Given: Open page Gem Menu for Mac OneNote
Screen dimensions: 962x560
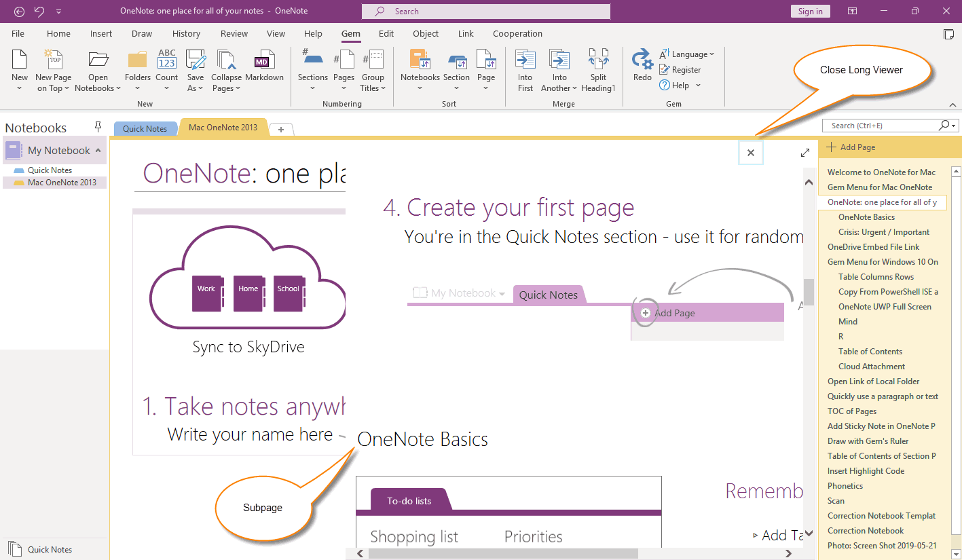Looking at the screenshot, I should (880, 187).
